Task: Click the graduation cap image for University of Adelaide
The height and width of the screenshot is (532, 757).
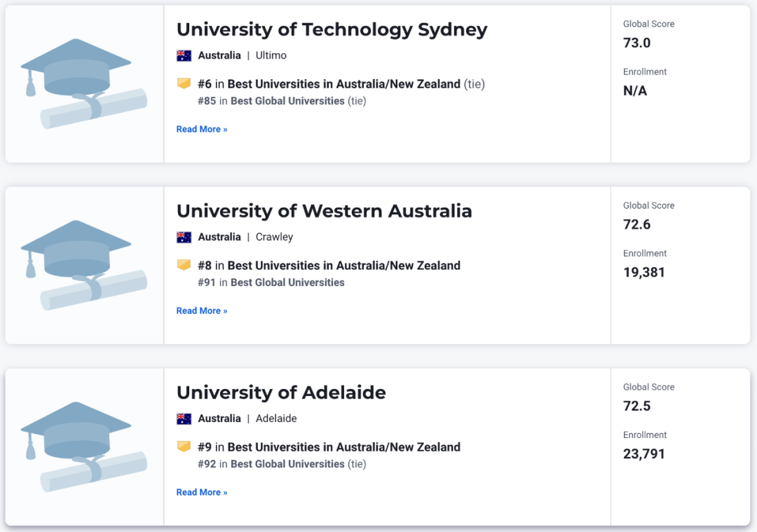Action: [84, 447]
